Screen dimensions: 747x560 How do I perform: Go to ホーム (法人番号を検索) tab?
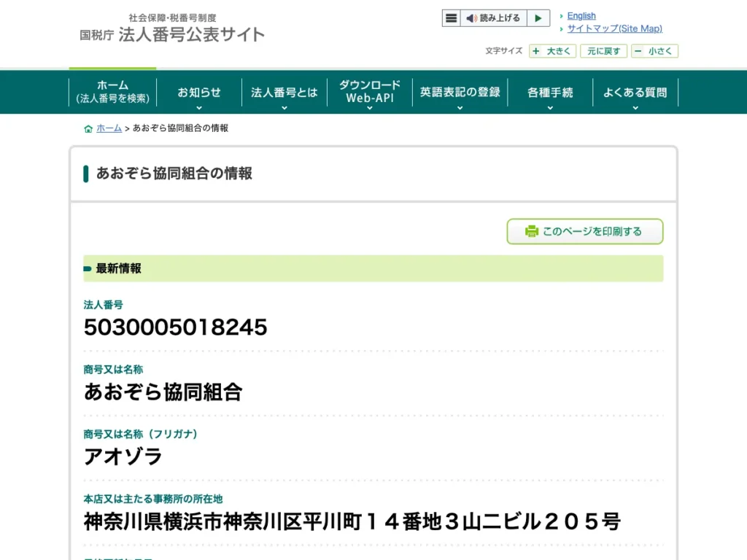coord(113,91)
